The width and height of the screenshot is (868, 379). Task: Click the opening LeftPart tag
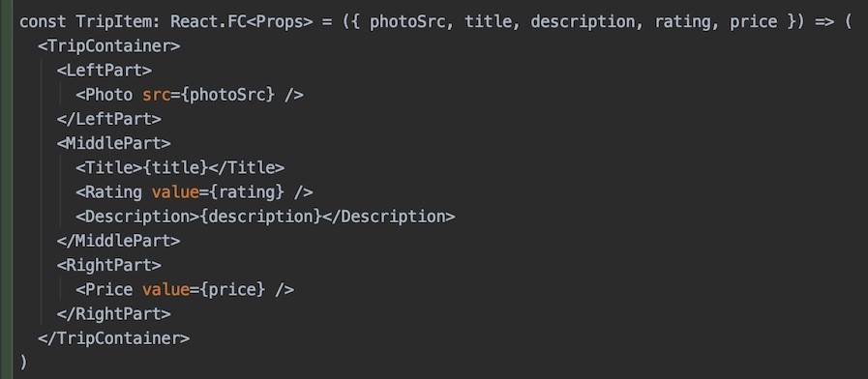click(x=105, y=71)
